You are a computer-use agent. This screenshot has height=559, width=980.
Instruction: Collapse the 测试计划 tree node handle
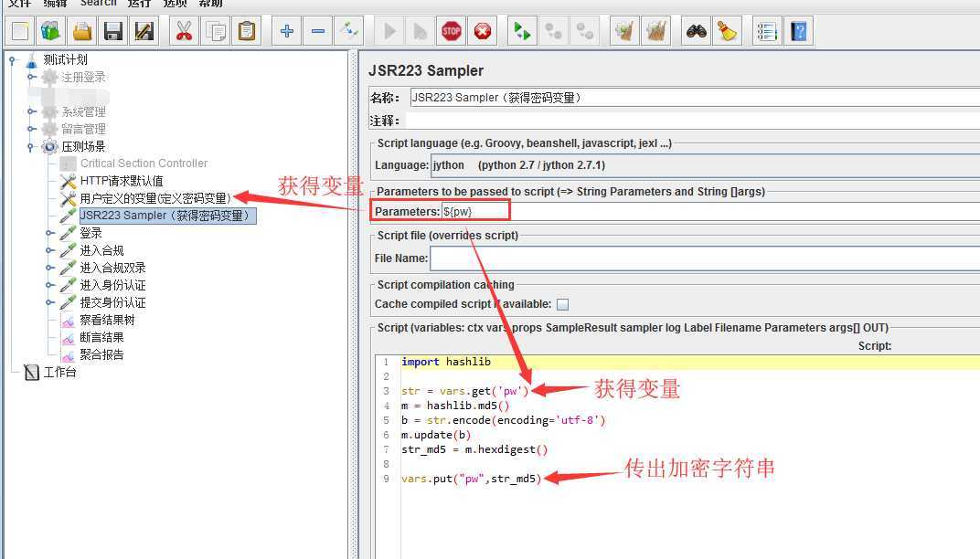coord(12,60)
